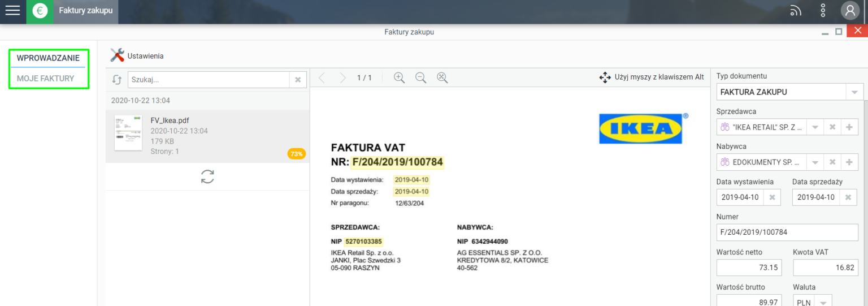The height and width of the screenshot is (306, 868).
Task: Click highlighted Data sprzedaży value in preview
Action: [x=411, y=192]
